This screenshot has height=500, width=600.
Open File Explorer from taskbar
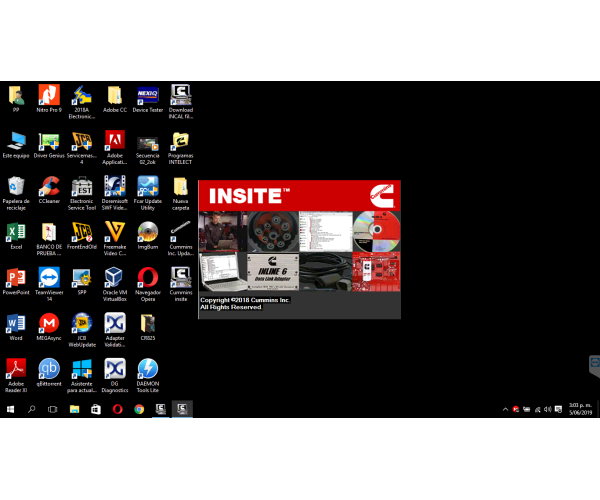[x=74, y=409]
